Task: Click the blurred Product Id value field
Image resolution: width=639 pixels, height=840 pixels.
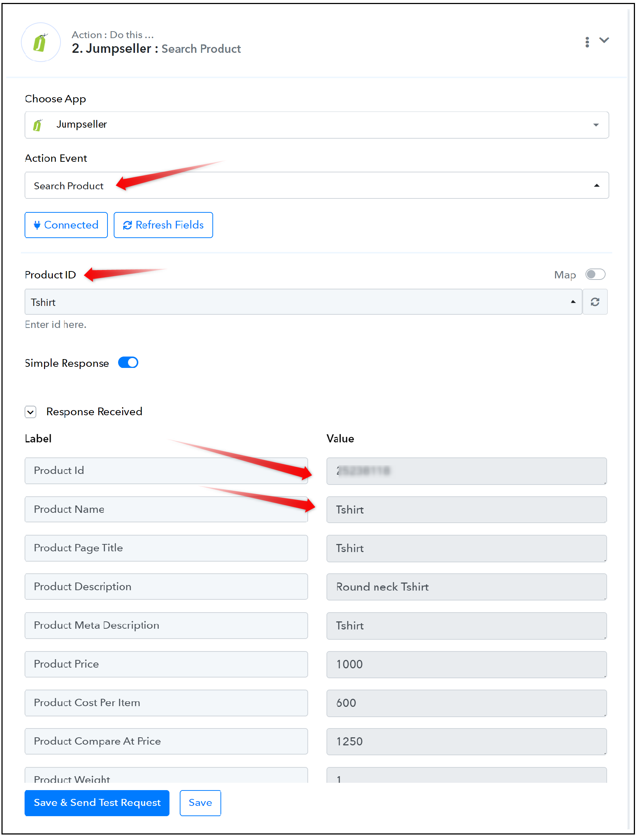Action: (466, 471)
